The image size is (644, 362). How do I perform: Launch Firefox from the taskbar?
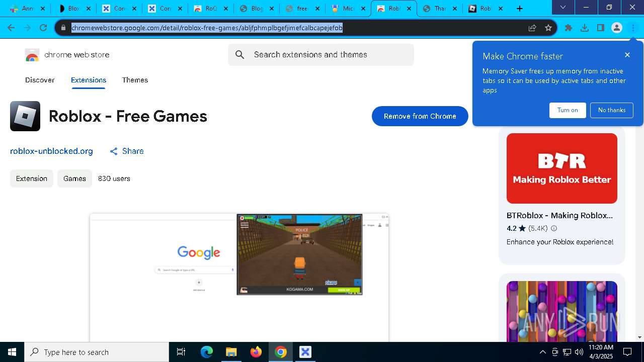(256, 352)
